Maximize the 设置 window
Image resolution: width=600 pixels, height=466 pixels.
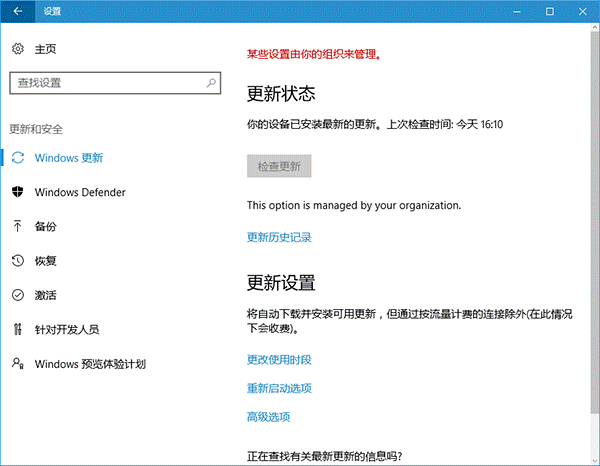(549, 11)
